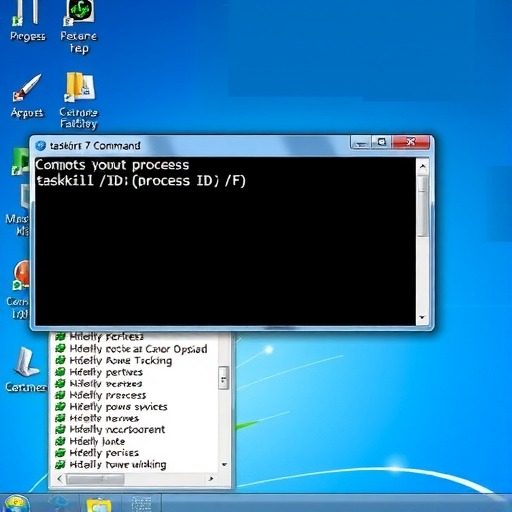Click the list window right scroll arrow

point(211,479)
